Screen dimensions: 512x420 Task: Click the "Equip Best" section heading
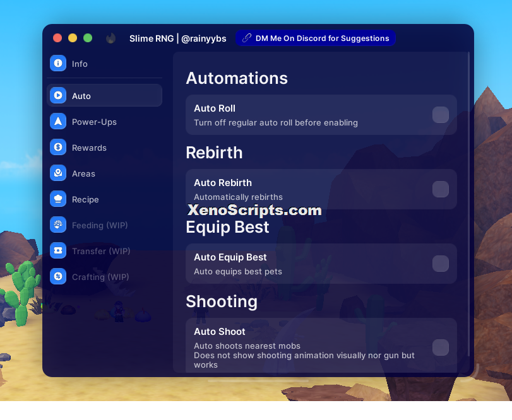point(228,227)
